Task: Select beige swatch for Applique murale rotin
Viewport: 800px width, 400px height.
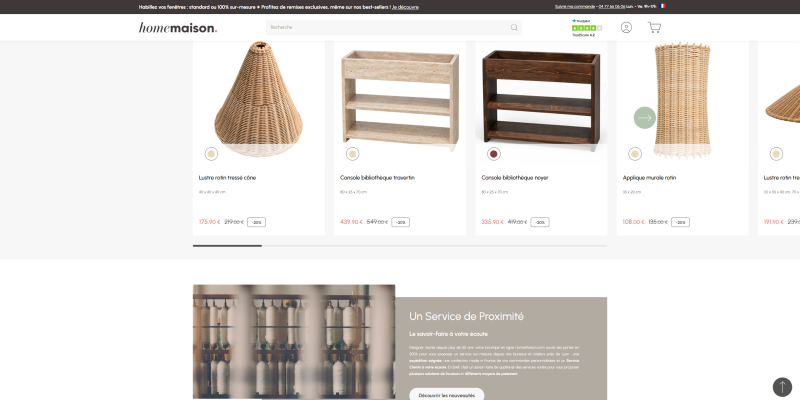Action: tap(635, 154)
